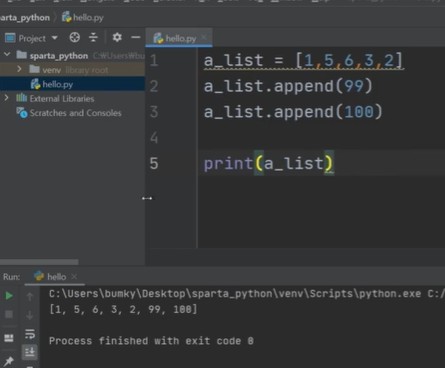Select venv library root folder
Viewport: 445px width, 368px height.
tap(72, 70)
